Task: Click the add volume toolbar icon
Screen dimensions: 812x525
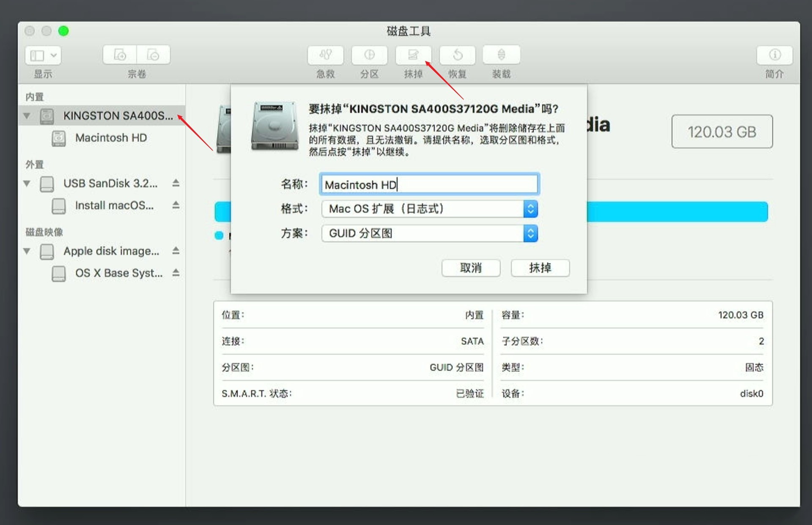Action: click(x=120, y=55)
